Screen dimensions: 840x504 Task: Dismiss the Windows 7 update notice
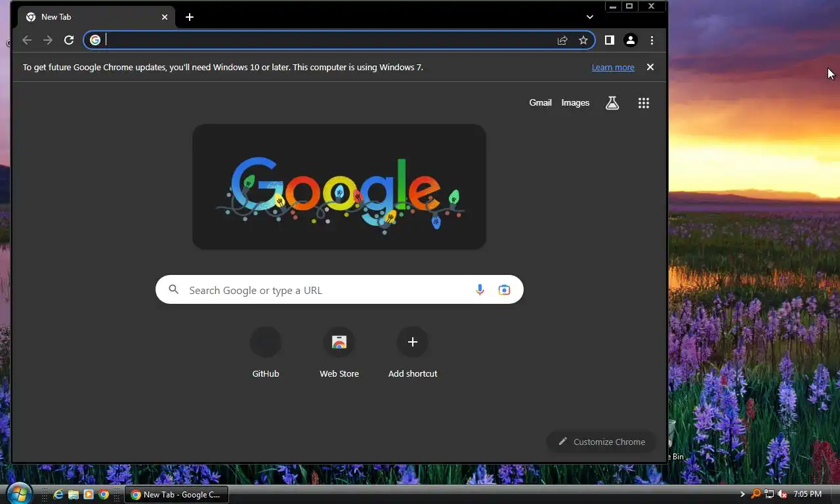650,67
